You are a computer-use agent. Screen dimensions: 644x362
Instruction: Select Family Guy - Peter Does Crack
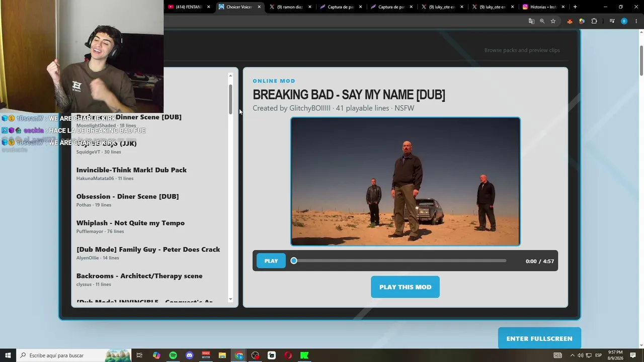click(x=148, y=253)
